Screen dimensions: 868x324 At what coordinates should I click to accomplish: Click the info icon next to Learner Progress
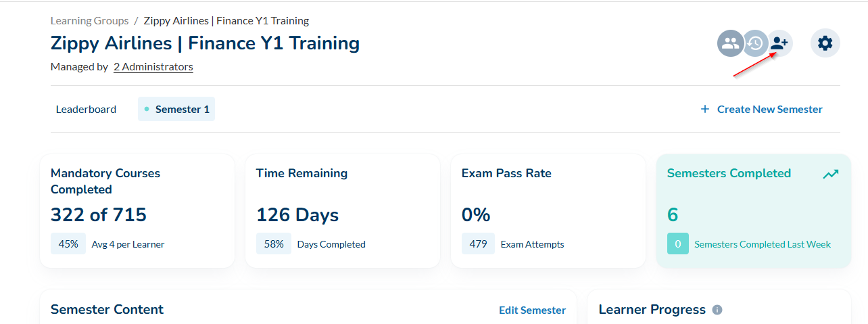coord(717,310)
